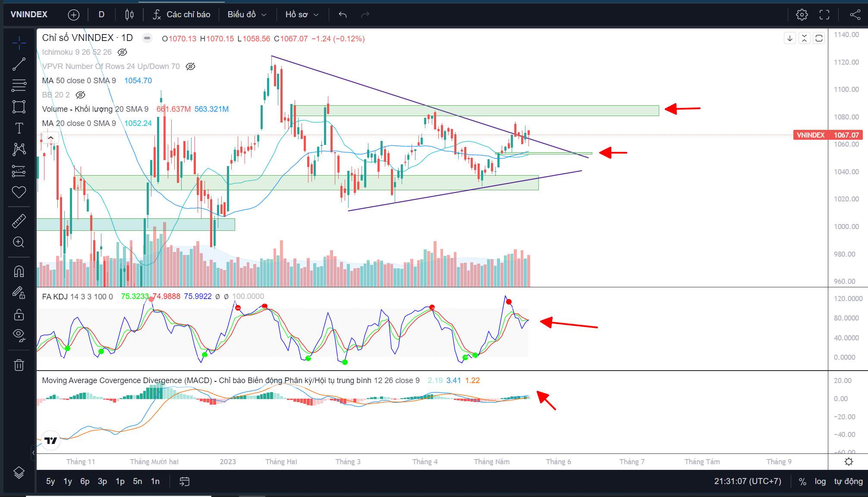Viewport: 868px width, 497px height.
Task: Select the rectangle shapes tool
Action: [19, 107]
